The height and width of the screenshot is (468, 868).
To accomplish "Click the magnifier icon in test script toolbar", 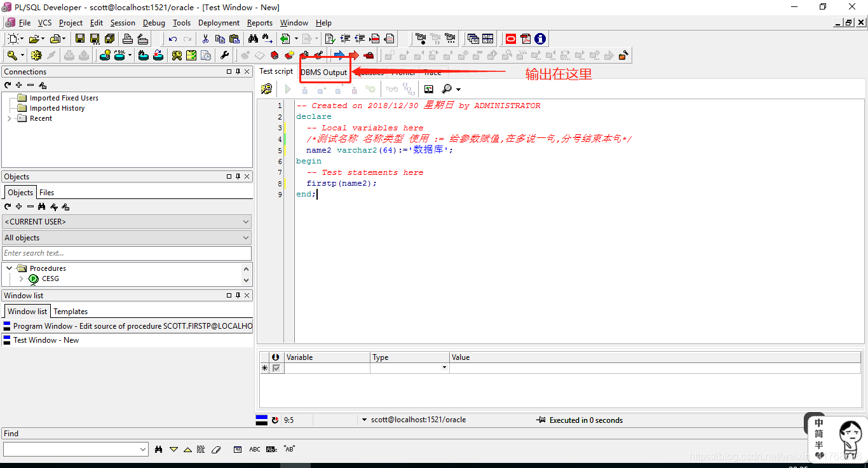I will (x=447, y=89).
